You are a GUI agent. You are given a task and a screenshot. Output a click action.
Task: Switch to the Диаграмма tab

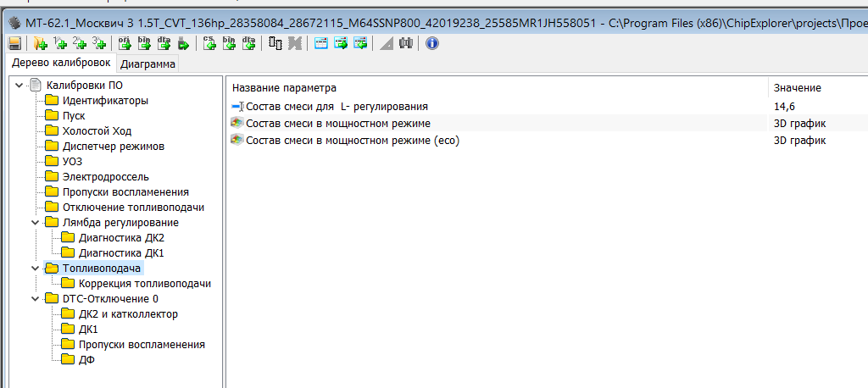(147, 64)
